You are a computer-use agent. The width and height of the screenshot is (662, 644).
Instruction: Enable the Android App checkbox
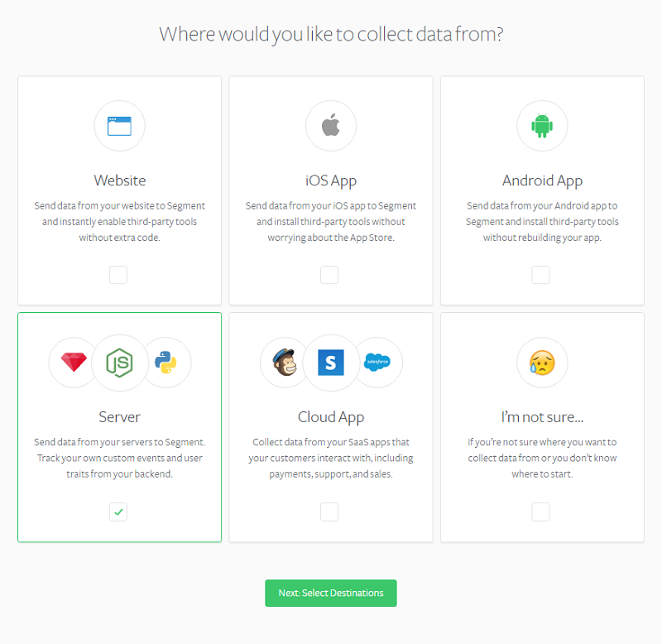[x=541, y=275]
